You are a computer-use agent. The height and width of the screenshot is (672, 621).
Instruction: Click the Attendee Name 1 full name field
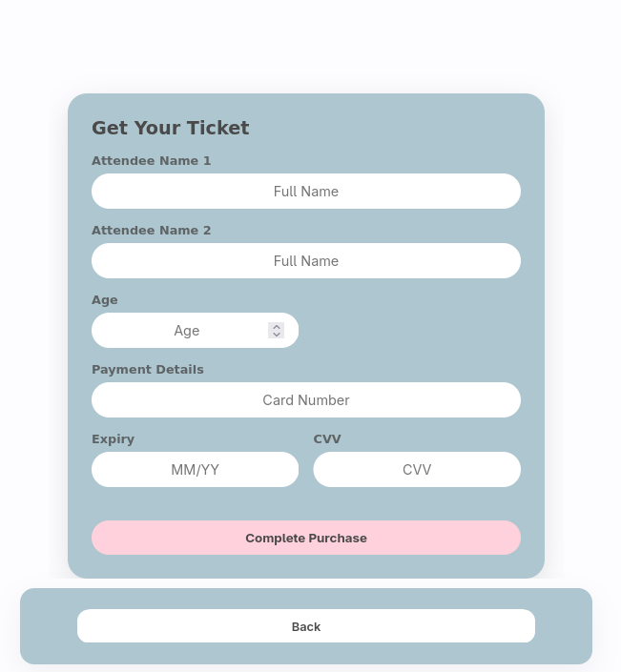pos(305,192)
